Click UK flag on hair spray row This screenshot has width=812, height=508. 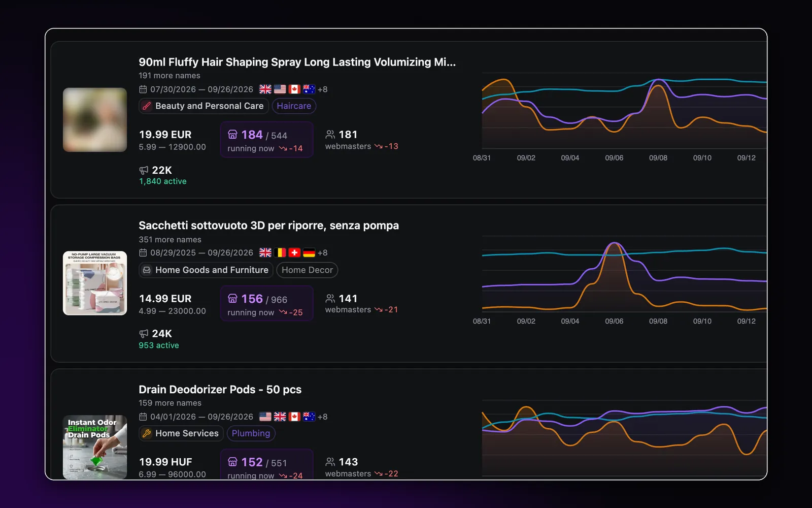tap(265, 89)
